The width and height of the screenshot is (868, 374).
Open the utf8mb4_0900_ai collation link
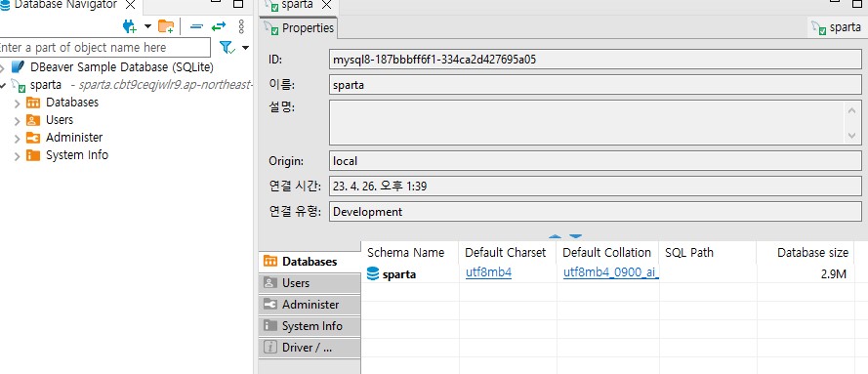(x=610, y=272)
